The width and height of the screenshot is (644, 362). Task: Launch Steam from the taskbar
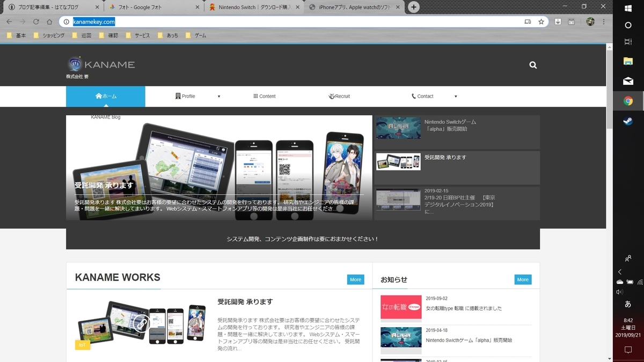[x=628, y=121]
